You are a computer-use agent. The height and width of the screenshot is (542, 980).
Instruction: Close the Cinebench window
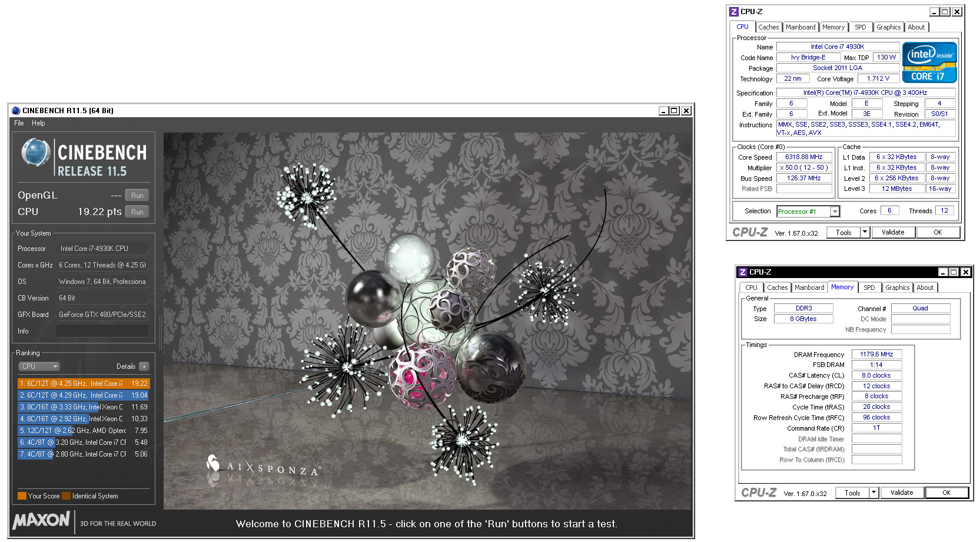click(686, 111)
